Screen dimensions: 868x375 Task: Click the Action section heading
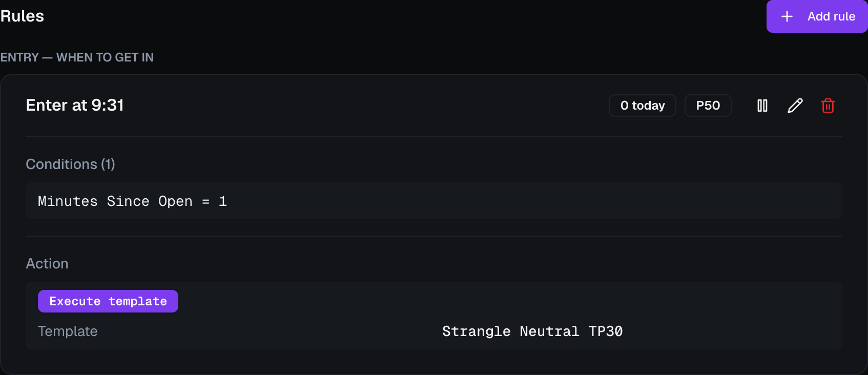47,263
